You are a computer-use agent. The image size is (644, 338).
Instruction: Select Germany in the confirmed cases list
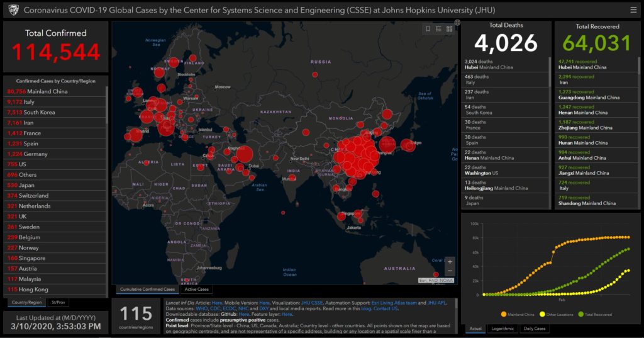pos(55,154)
